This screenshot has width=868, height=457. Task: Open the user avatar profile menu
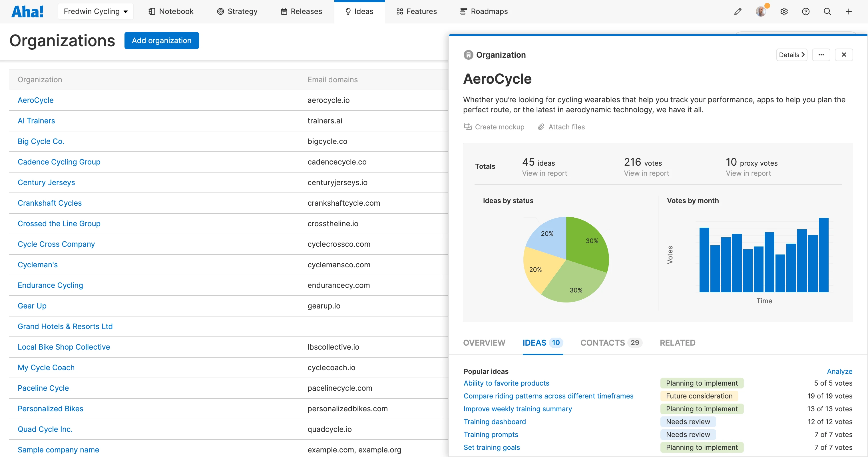coord(761,11)
